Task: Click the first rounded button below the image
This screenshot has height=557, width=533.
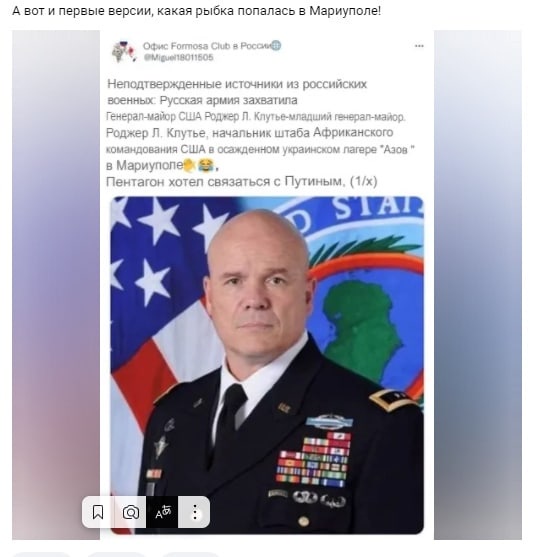Action: coord(39,554)
